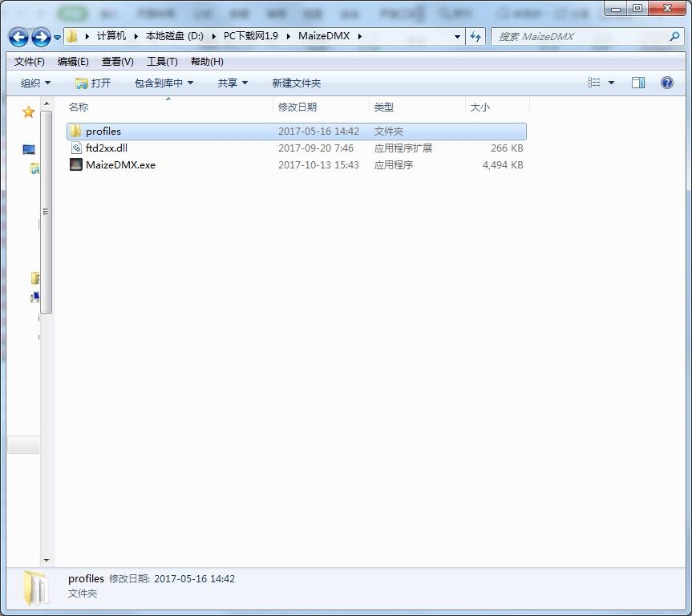Viewport: 692px width, 616px height.
Task: Select the profiles folder name
Action: point(103,132)
